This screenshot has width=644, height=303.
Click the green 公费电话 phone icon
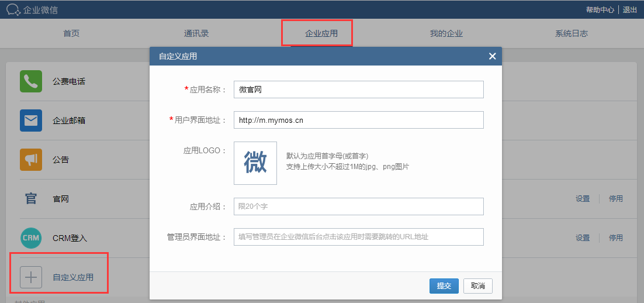[31, 81]
